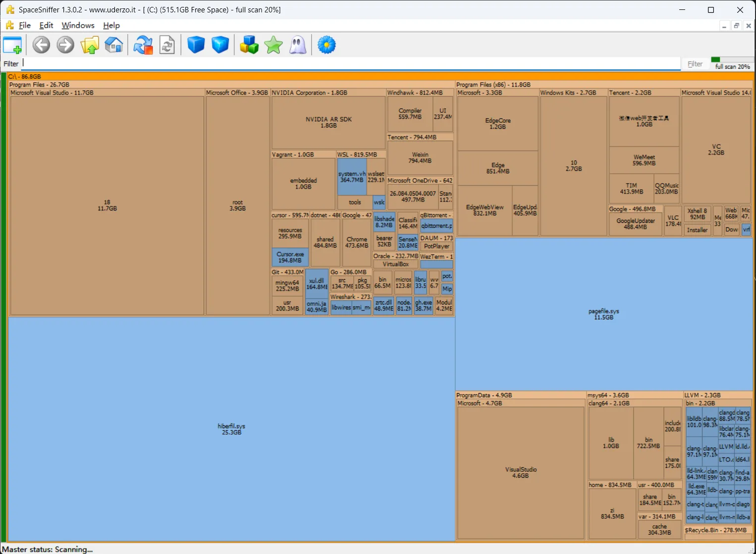756x554 pixels.
Task: Go forward to next view
Action: (65, 45)
